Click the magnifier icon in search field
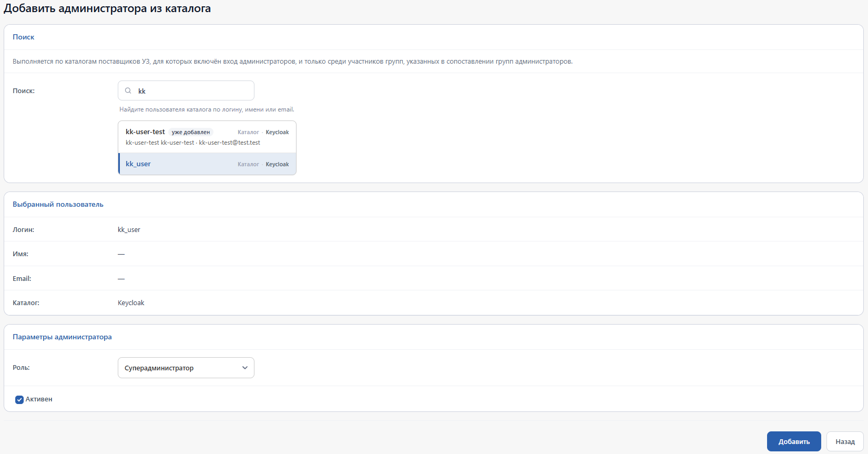This screenshot has height=454, width=868. click(128, 90)
